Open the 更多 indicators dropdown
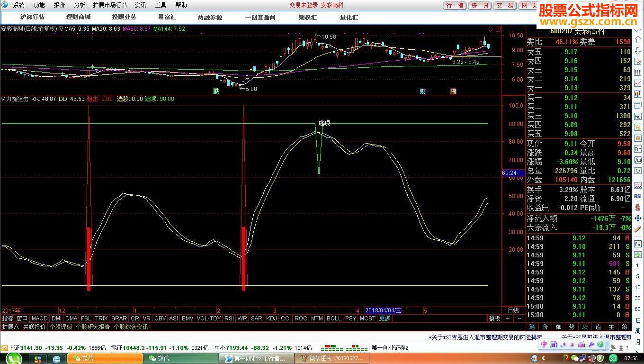Viewport: 644px width, 364px height. point(385,318)
